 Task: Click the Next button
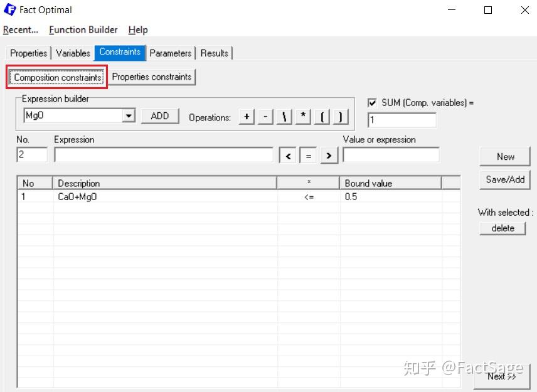(502, 377)
